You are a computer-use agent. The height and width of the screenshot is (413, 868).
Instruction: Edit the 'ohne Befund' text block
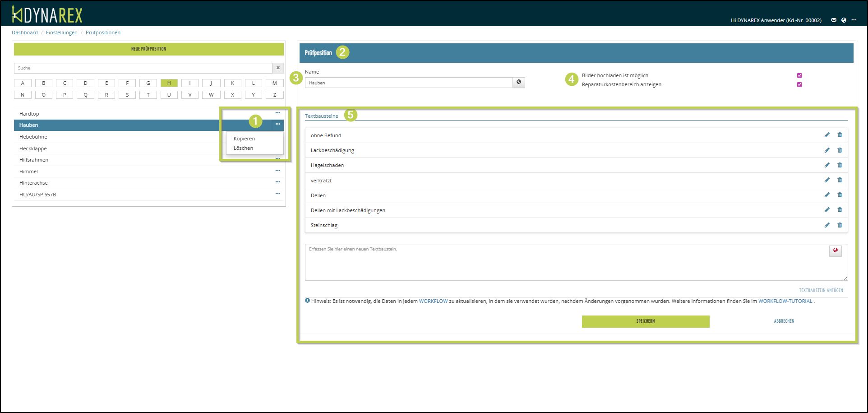coord(827,135)
